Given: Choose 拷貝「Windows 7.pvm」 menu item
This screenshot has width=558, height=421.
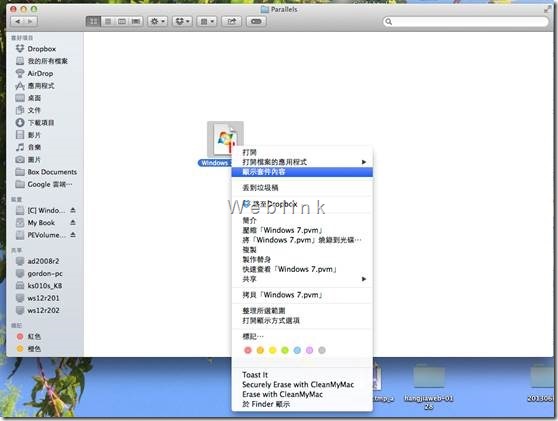Looking at the screenshot, I should pyautogui.click(x=302, y=295).
